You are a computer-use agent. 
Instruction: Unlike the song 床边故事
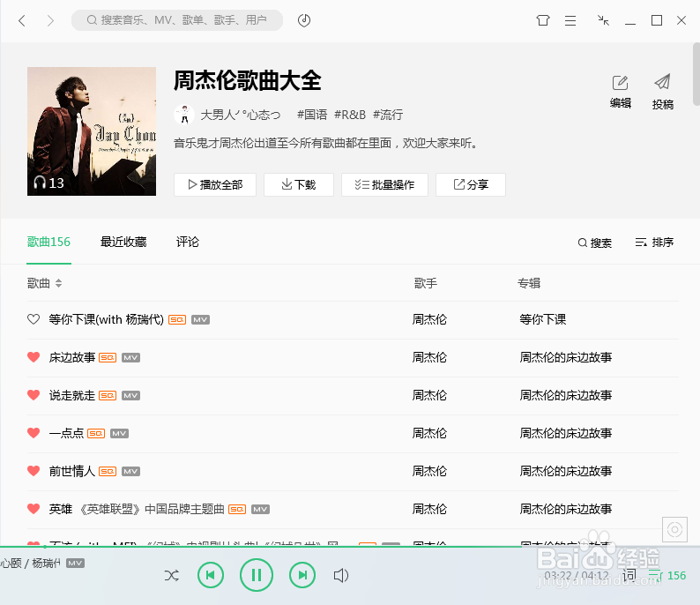(x=34, y=357)
